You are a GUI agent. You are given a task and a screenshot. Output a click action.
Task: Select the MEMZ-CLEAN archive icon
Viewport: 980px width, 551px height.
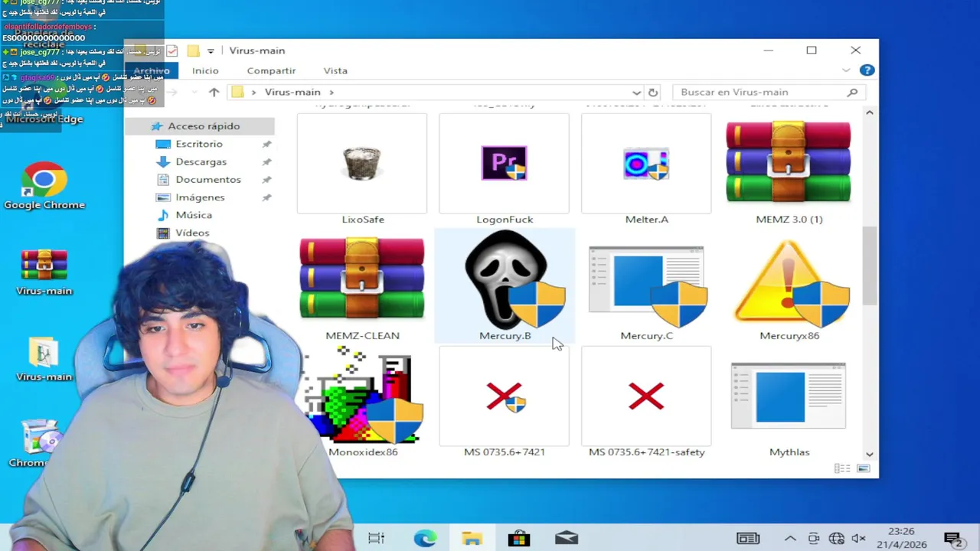[362, 278]
